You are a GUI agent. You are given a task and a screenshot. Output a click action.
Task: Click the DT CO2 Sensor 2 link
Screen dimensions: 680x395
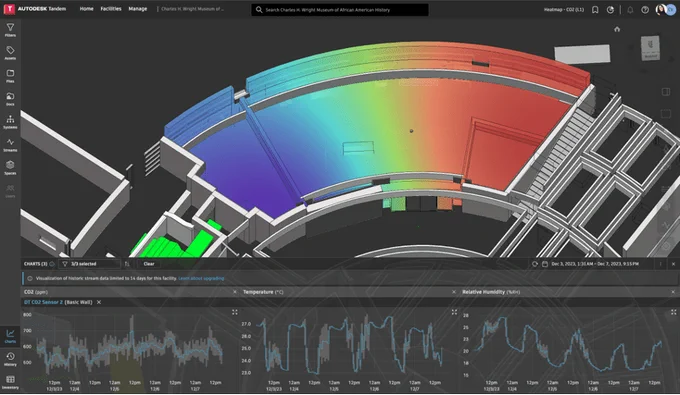pyautogui.click(x=43, y=302)
